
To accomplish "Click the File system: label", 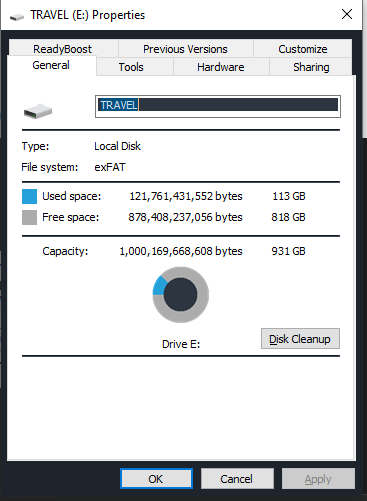I will [49, 167].
